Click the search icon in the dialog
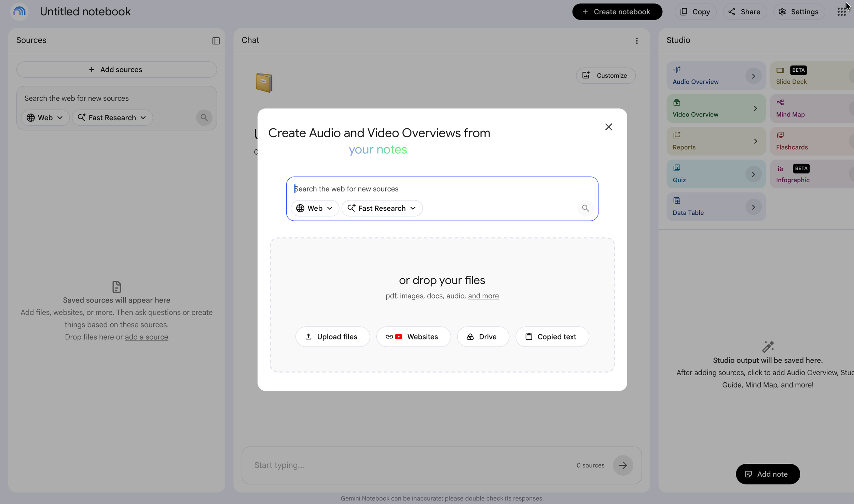This screenshot has height=504, width=854. coord(586,208)
